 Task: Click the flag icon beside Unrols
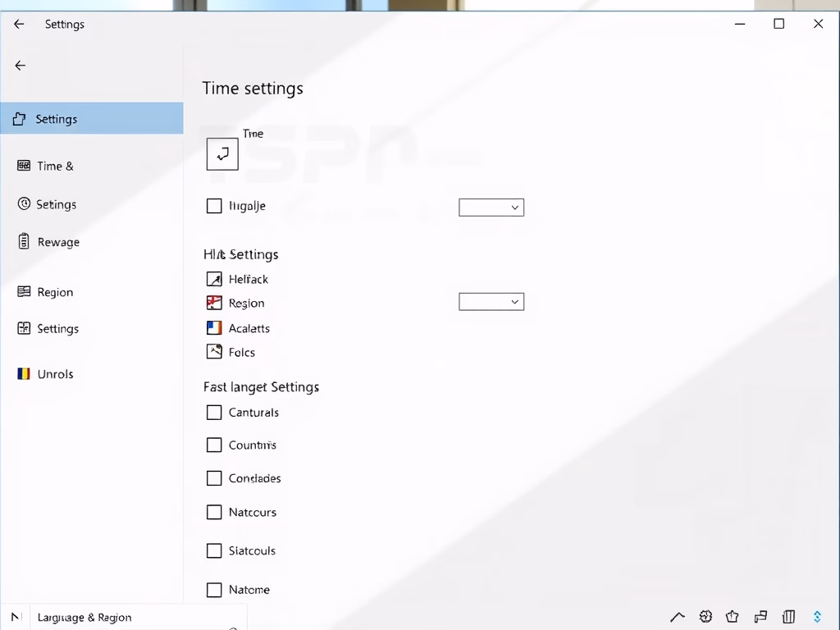24,373
